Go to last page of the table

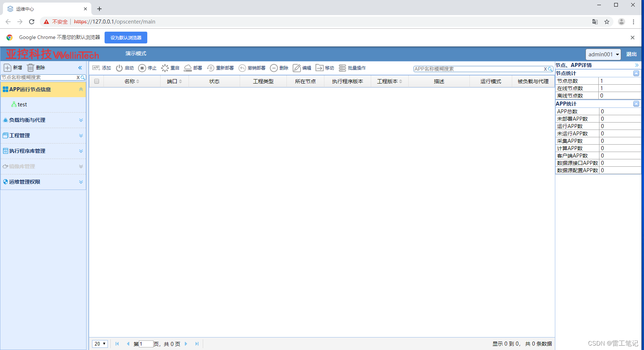pyautogui.click(x=197, y=344)
